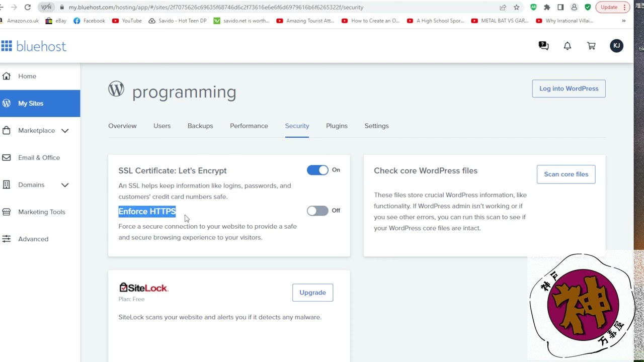Go forward with browser forward arrow
This screenshot has width=644, height=362.
pos(13,7)
